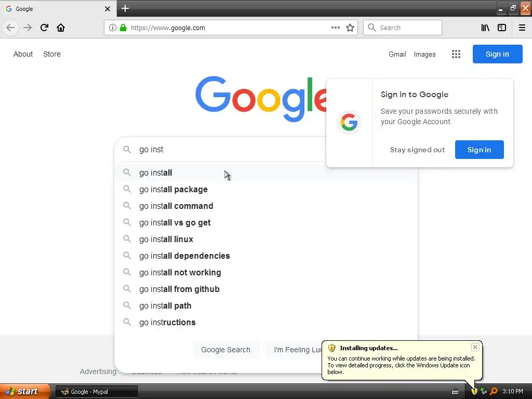Click Sign in inside the Google popup

point(479,150)
